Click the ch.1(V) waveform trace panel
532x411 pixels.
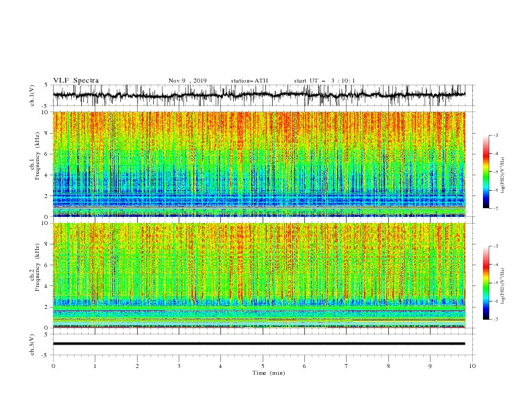(264, 95)
